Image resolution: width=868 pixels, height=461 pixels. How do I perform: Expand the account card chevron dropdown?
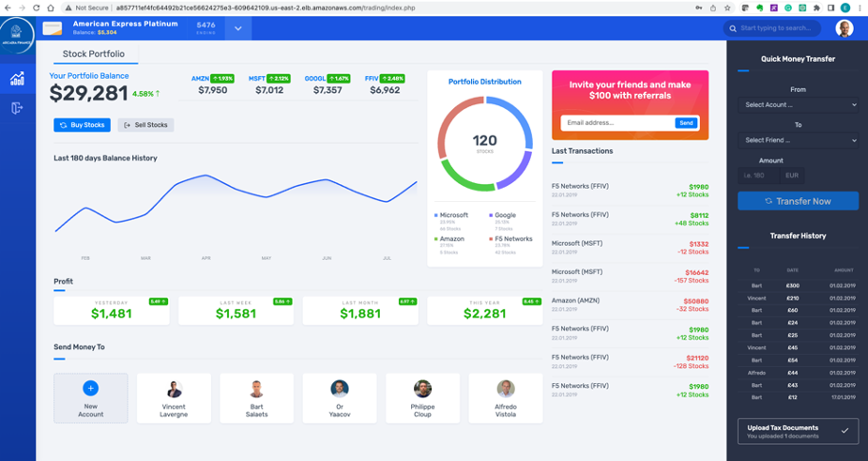point(238,28)
